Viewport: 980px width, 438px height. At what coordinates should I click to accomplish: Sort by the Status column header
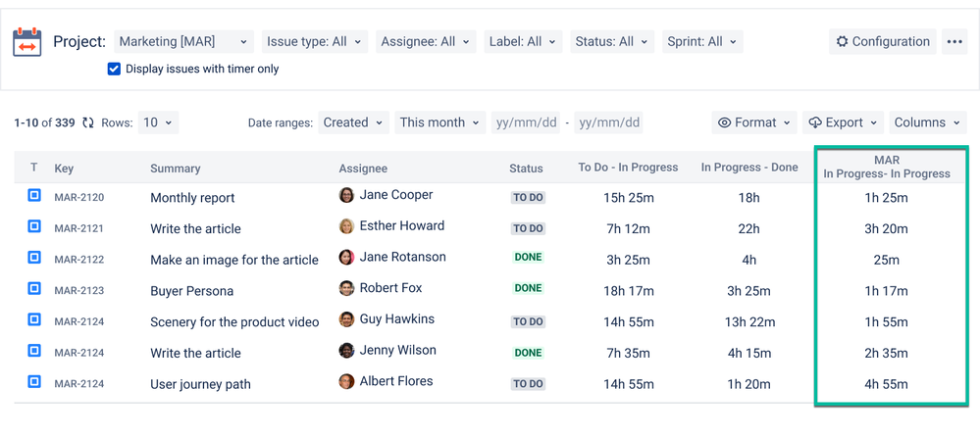pos(526,169)
